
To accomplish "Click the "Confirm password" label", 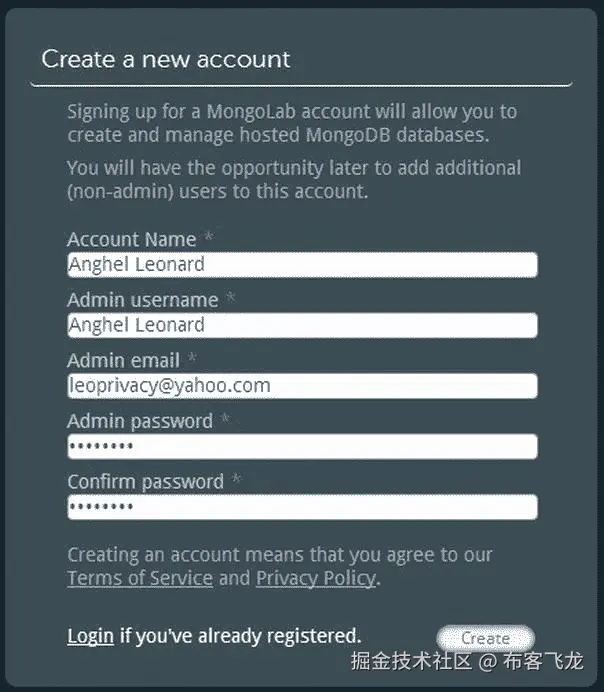I will (145, 481).
